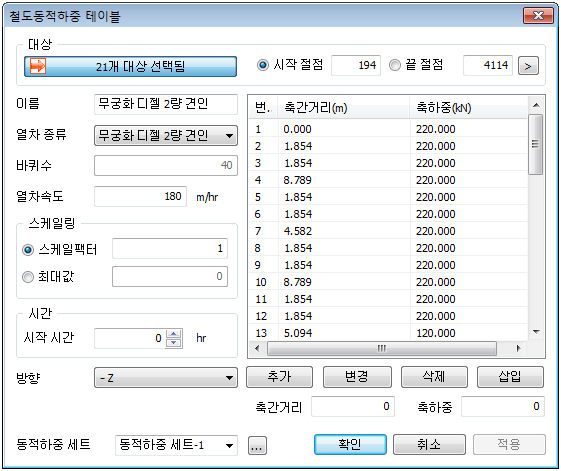
Task: Expand the 방향 dropdown showing -Z
Action: (x=166, y=377)
